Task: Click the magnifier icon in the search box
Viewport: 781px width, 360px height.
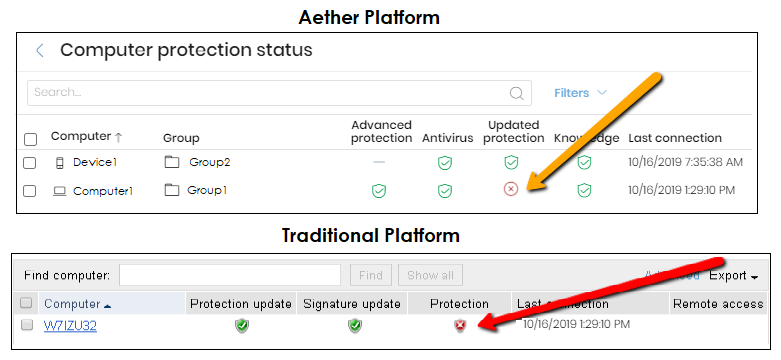Action: (x=517, y=93)
